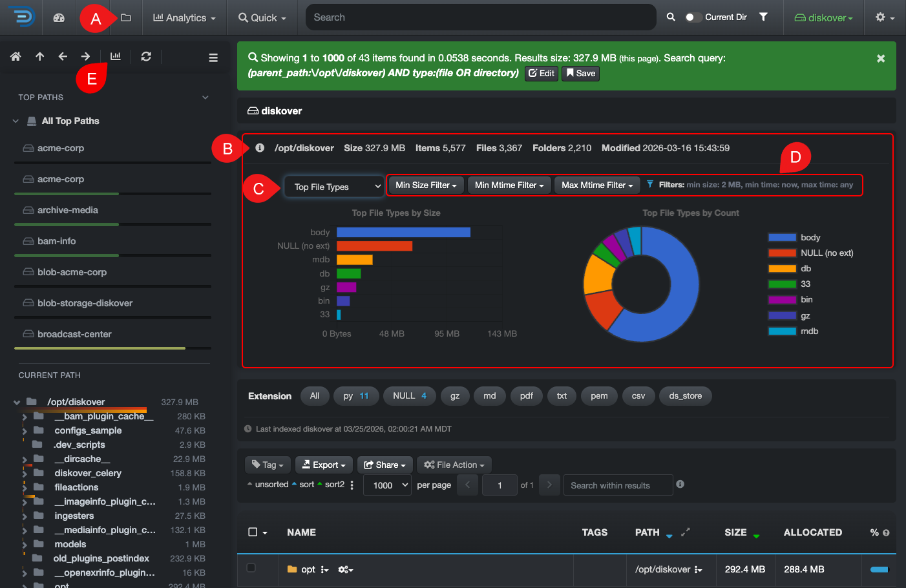Open the opt folder row action gear
This screenshot has width=906, height=588.
tap(346, 569)
